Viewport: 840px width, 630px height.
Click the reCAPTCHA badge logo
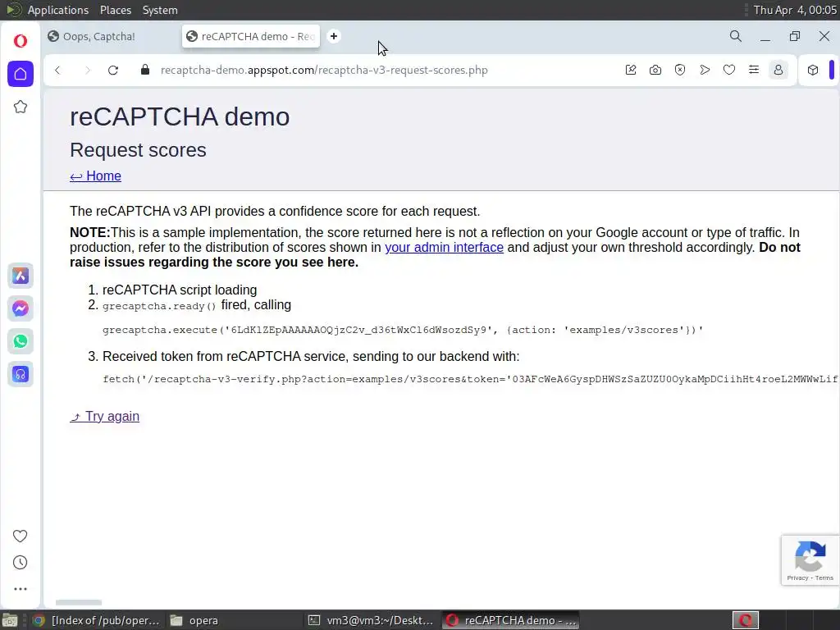click(x=810, y=556)
